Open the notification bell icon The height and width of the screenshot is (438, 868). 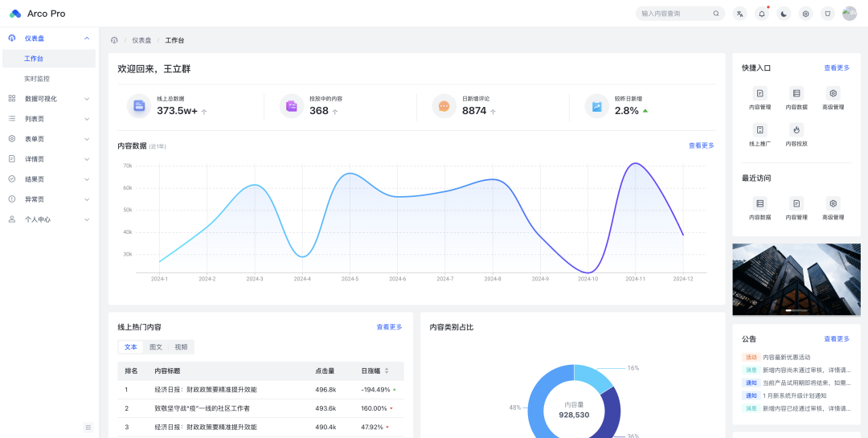pos(762,14)
